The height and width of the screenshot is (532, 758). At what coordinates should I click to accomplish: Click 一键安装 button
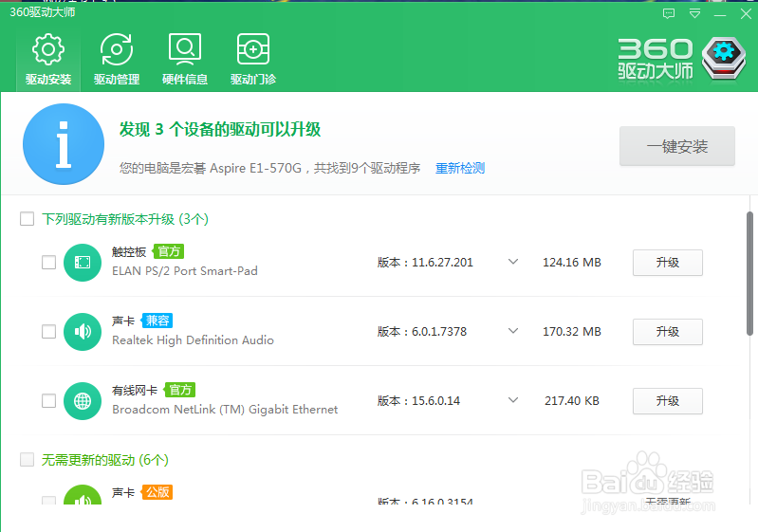(x=677, y=146)
